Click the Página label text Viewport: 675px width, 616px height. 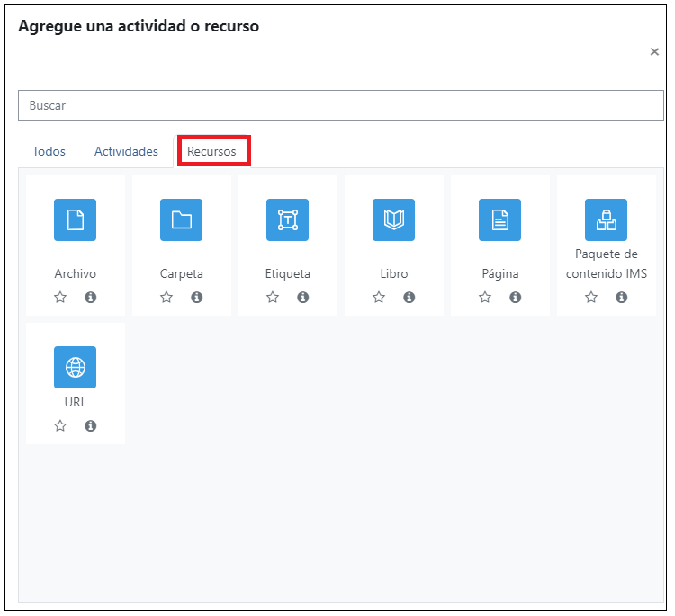click(499, 273)
